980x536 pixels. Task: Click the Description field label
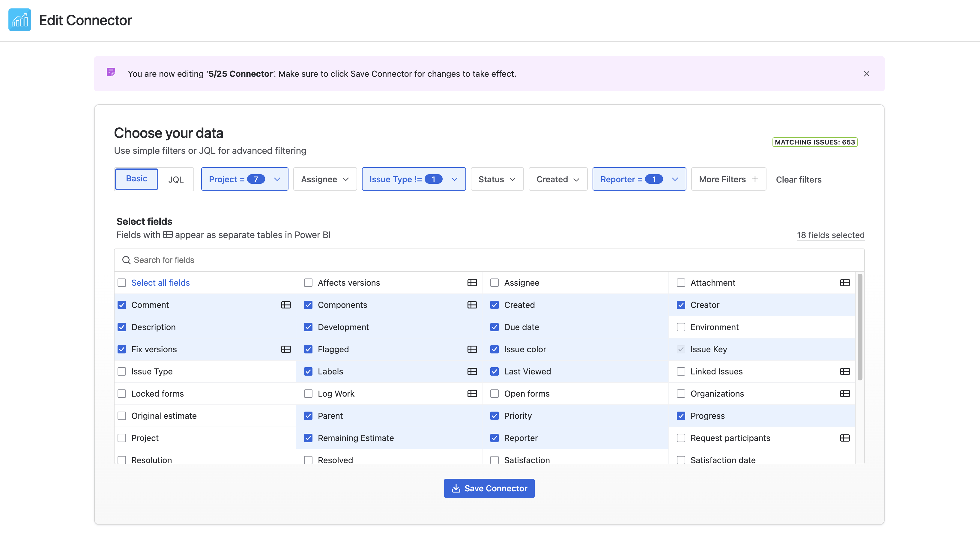[x=153, y=327]
